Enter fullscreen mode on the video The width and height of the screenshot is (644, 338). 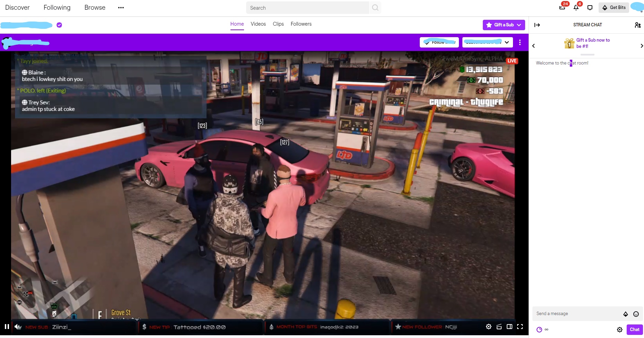[x=520, y=327]
